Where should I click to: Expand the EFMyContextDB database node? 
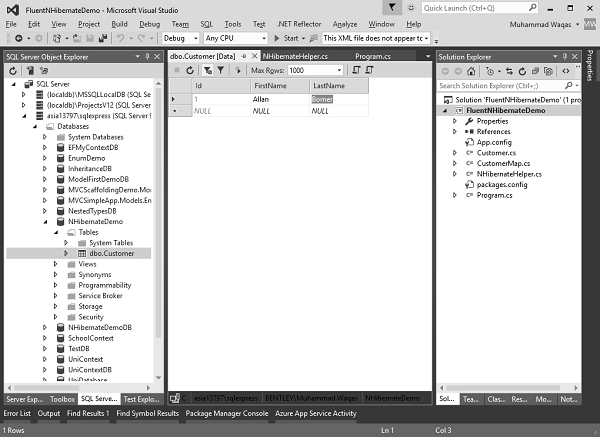(x=45, y=147)
